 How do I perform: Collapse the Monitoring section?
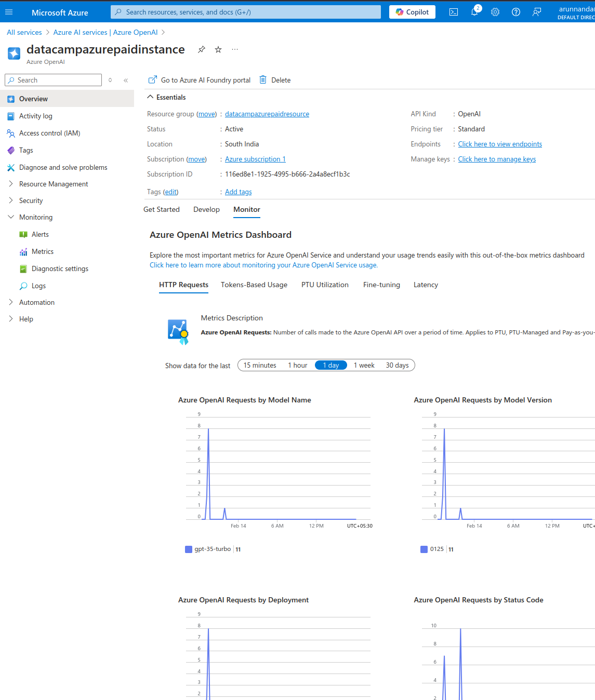point(11,217)
